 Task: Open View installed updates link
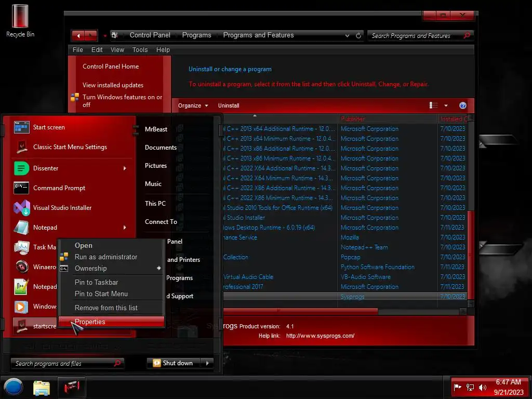click(113, 85)
